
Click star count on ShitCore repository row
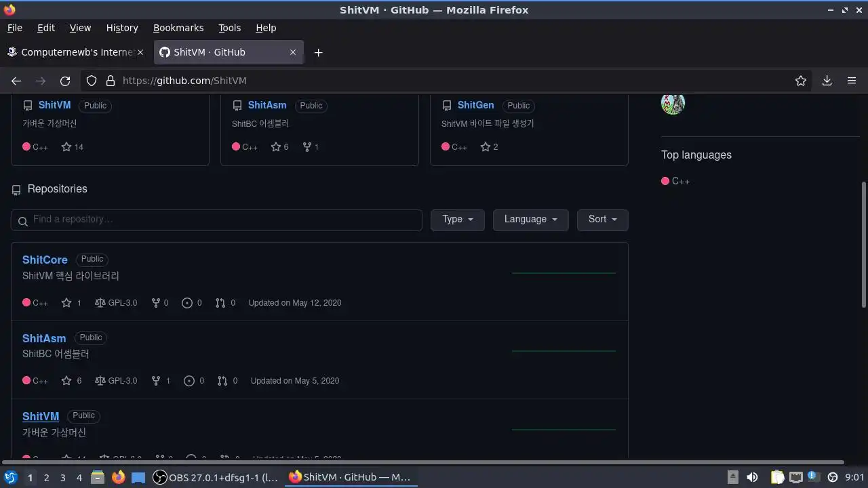(71, 303)
